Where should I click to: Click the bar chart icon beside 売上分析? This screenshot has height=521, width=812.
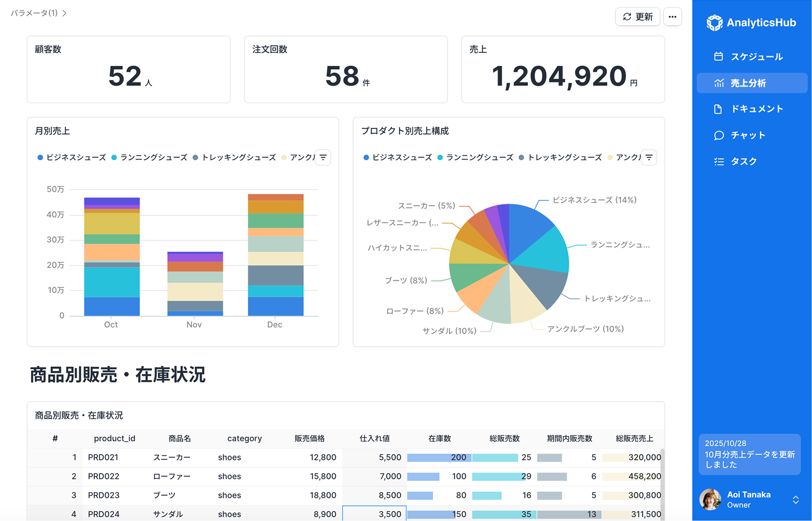[x=719, y=83]
